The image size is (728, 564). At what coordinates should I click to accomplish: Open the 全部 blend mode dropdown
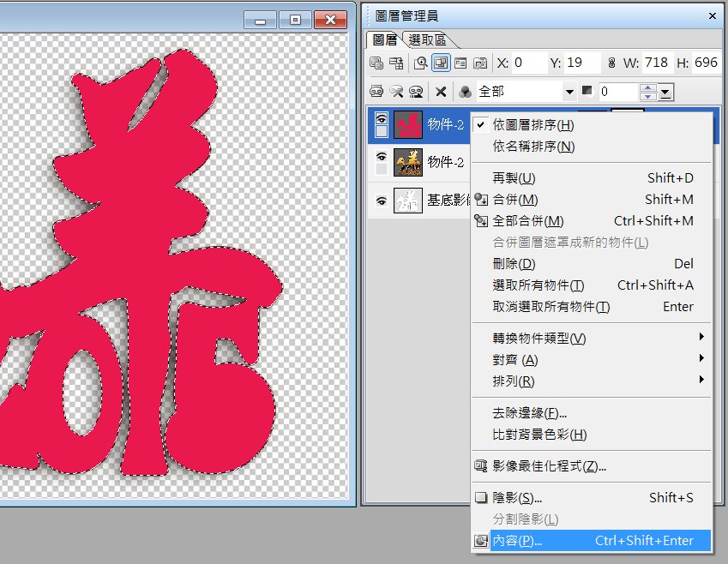[x=569, y=92]
